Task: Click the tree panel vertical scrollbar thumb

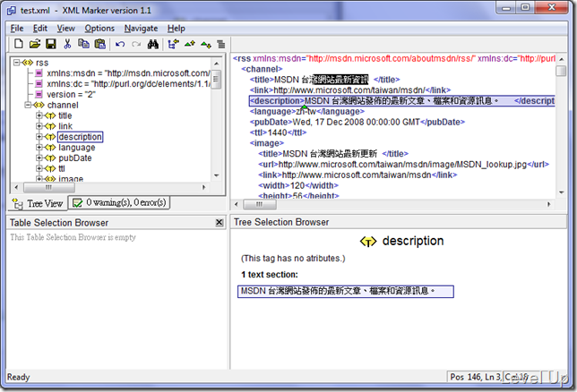Action: click(217, 80)
